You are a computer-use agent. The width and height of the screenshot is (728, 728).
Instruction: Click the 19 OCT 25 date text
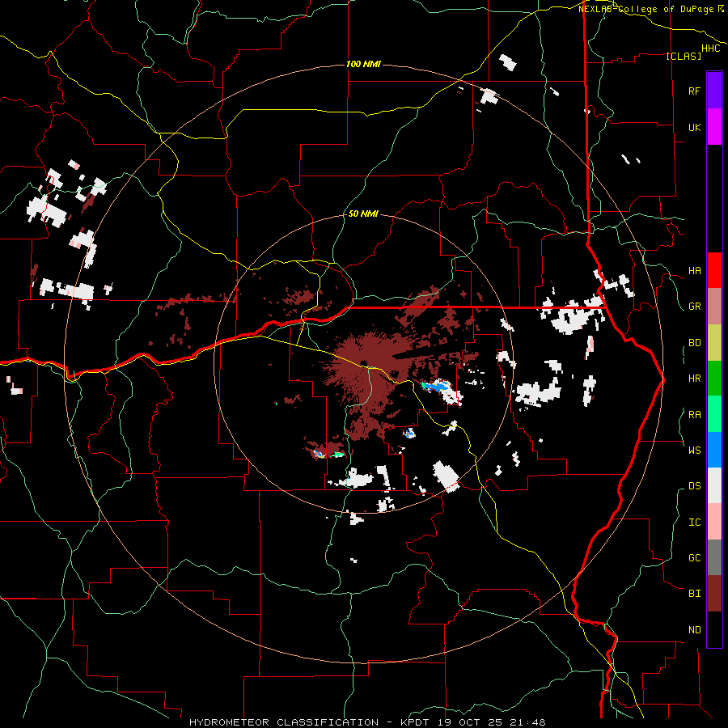(x=470, y=722)
